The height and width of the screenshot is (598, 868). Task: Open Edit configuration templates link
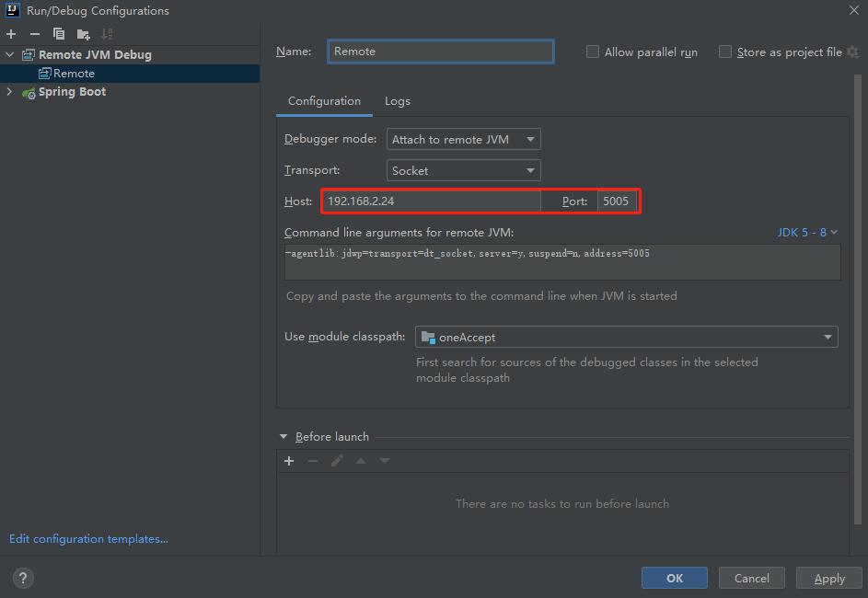pos(88,539)
